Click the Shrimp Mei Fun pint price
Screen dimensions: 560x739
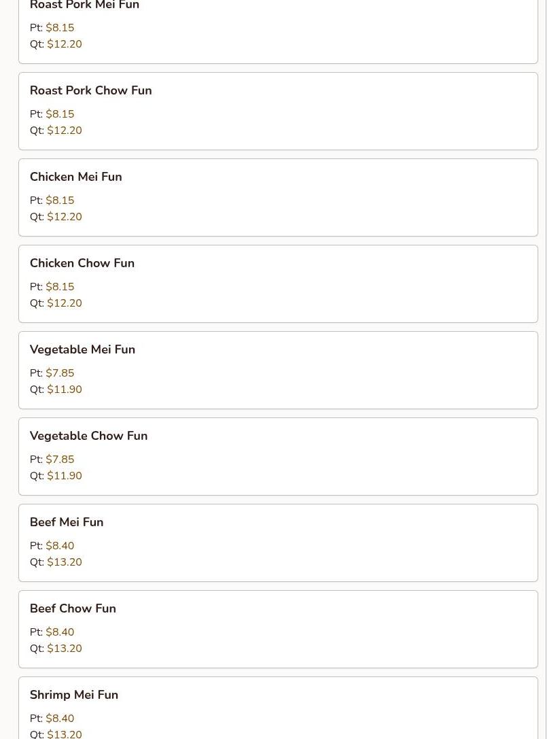[60, 719]
